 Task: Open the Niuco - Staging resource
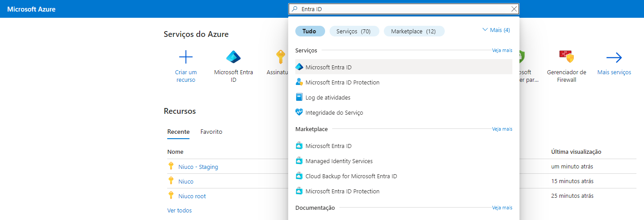click(x=198, y=167)
